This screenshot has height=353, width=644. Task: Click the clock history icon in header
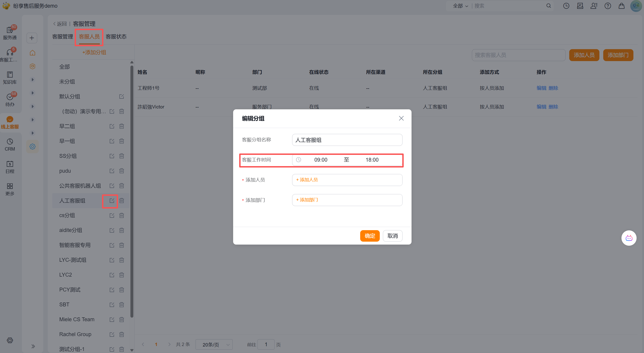point(566,6)
